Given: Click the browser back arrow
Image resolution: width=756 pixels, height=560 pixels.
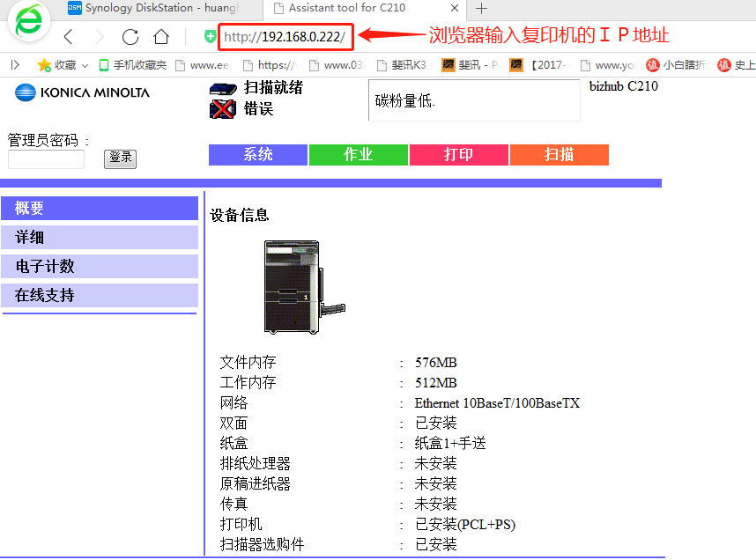Looking at the screenshot, I should (x=69, y=37).
